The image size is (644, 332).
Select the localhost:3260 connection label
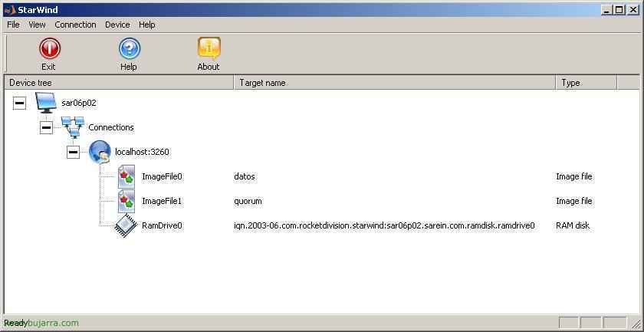142,152
